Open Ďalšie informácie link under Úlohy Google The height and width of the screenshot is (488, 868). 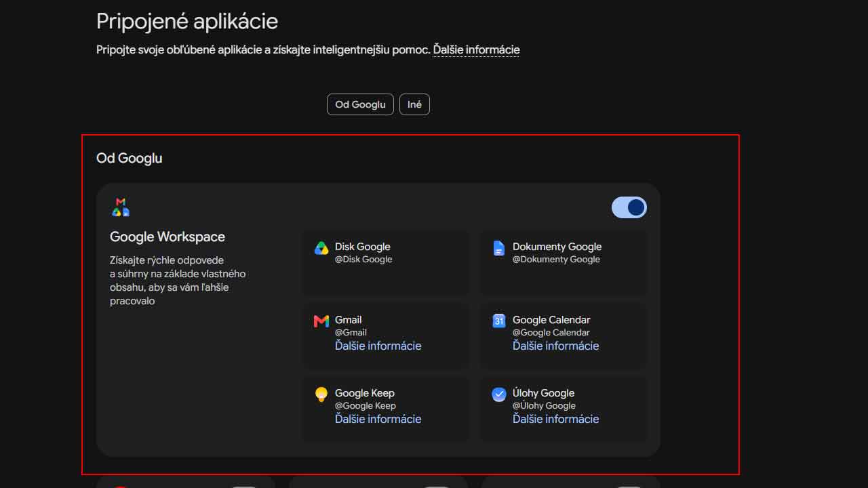(x=555, y=419)
